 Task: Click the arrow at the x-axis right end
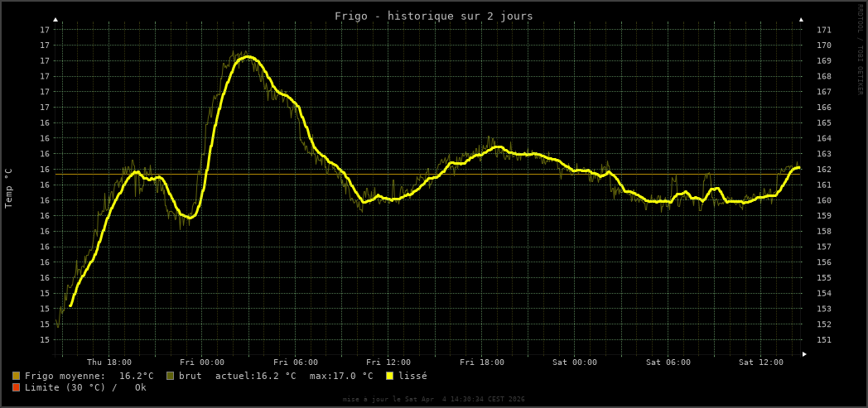tap(804, 354)
